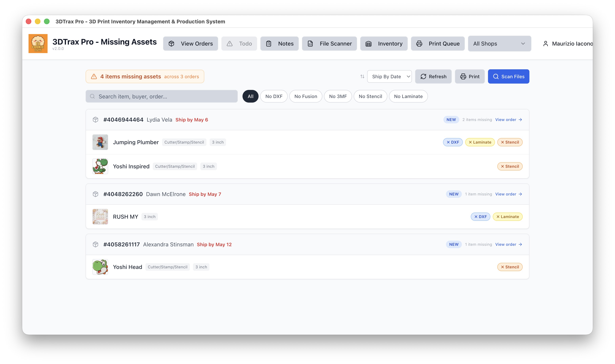Select the All filter chip
The height and width of the screenshot is (364, 615).
click(x=250, y=96)
